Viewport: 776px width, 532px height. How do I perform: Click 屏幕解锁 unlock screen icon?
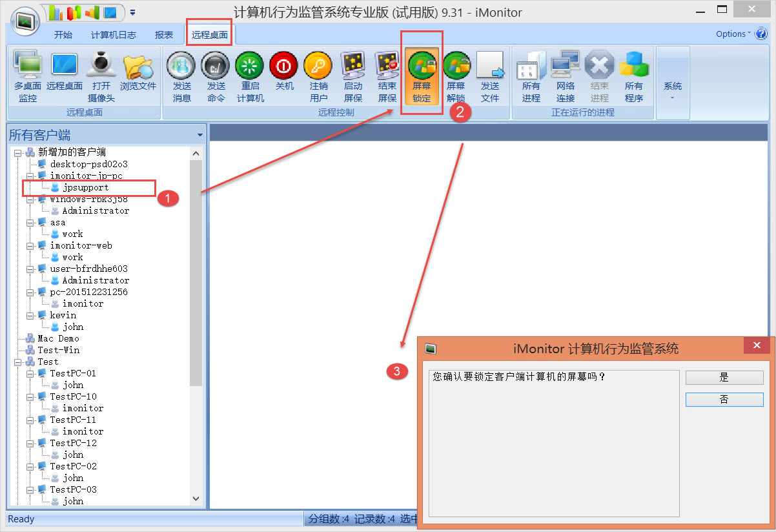click(456, 78)
